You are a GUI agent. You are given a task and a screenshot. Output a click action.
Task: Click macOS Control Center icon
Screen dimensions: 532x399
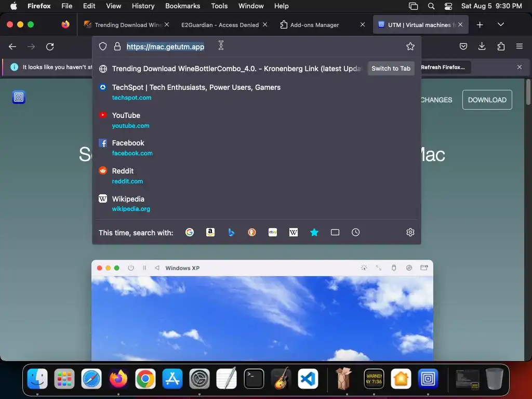click(x=448, y=6)
